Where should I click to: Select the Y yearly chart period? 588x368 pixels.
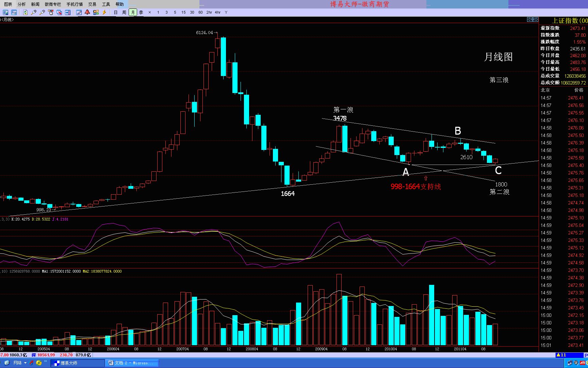coord(226,12)
